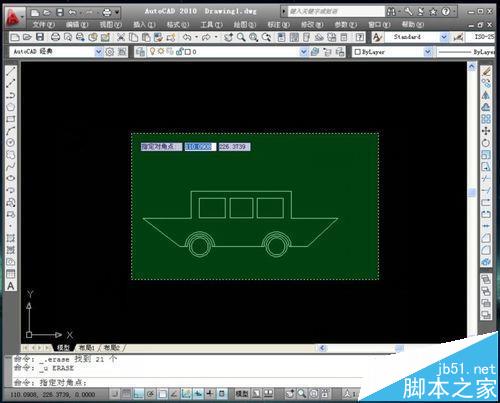Toggle Ortho mode in the status bar

click(138, 394)
